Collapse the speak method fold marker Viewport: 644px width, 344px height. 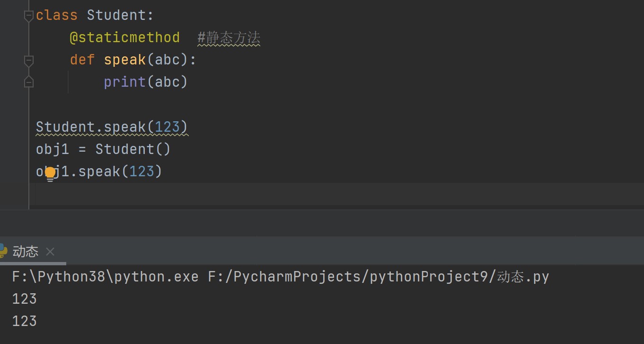pyautogui.click(x=28, y=60)
